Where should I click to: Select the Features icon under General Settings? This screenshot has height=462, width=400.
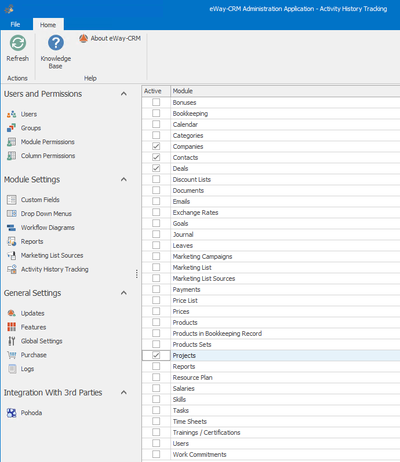tap(11, 327)
